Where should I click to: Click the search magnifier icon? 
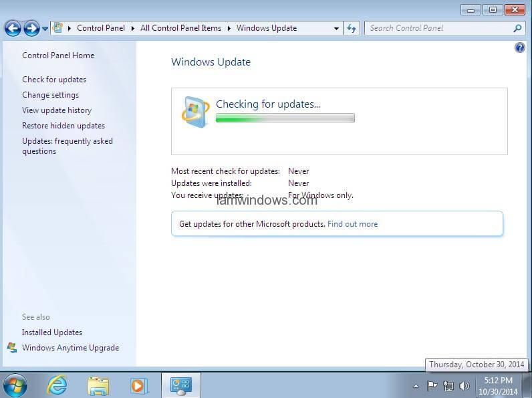coord(517,28)
